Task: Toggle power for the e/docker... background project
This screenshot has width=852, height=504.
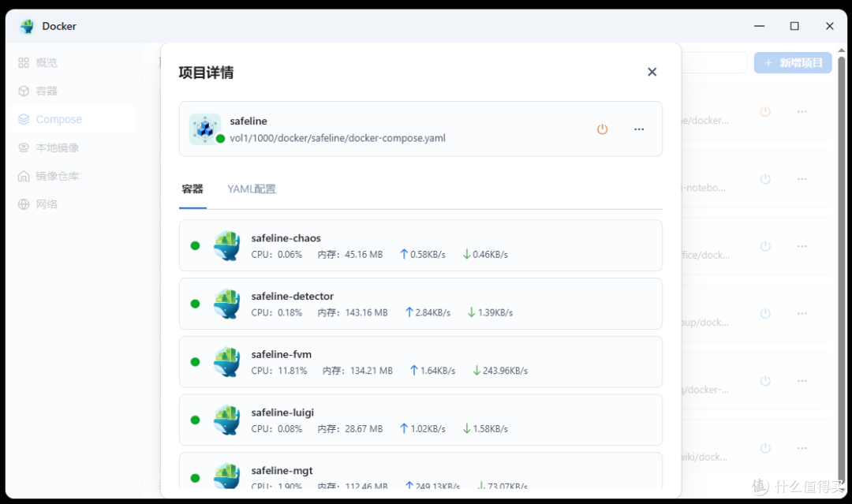Action: pyautogui.click(x=765, y=111)
